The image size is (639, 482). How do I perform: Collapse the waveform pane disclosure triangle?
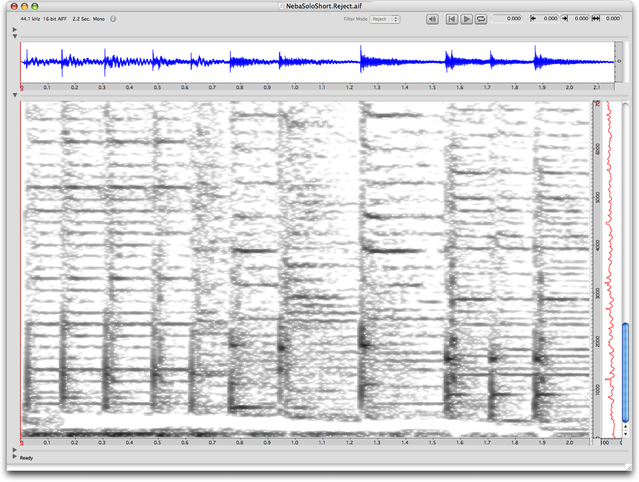tap(15, 38)
